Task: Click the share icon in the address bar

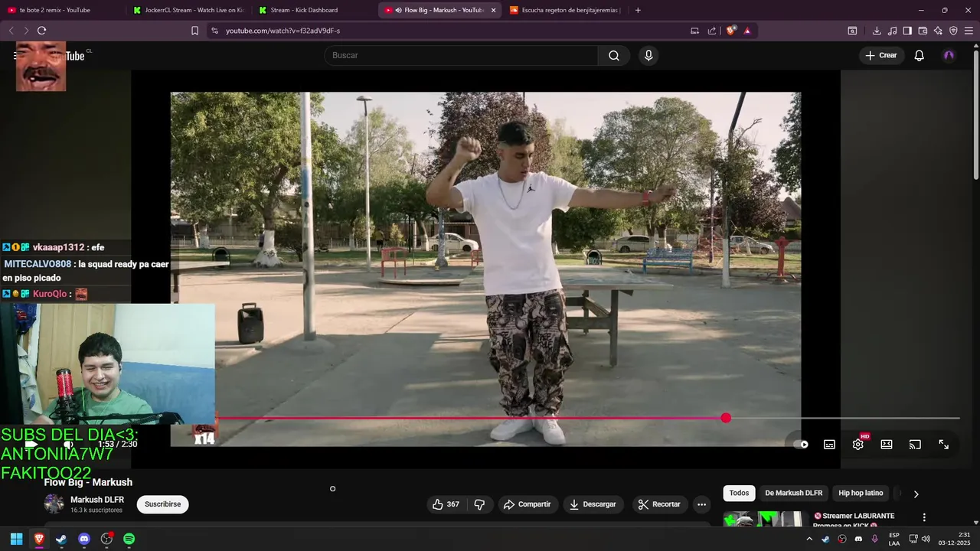Action: (712, 31)
